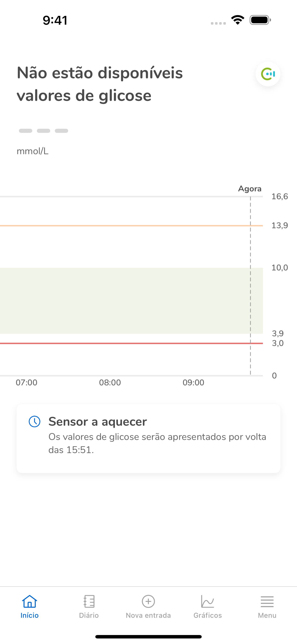Tap the clock icon beside Sensor a aquecer
The image size is (297, 644).
35,422
